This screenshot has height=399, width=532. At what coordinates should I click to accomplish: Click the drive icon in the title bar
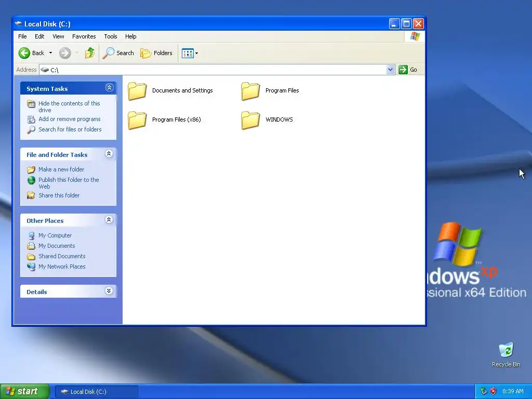coord(18,24)
